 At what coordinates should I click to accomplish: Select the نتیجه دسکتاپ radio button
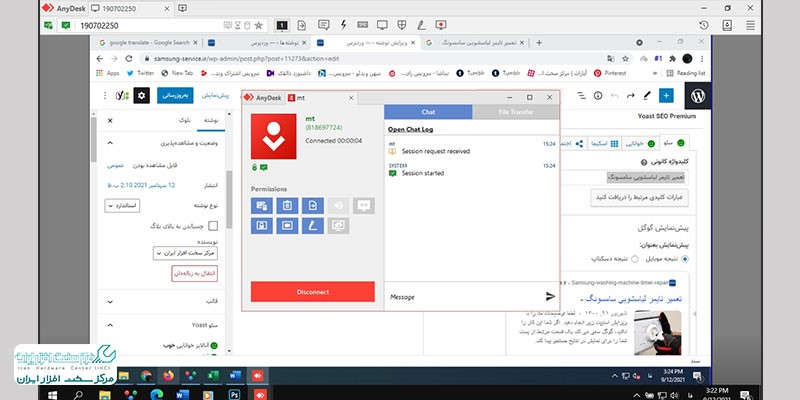[635, 259]
